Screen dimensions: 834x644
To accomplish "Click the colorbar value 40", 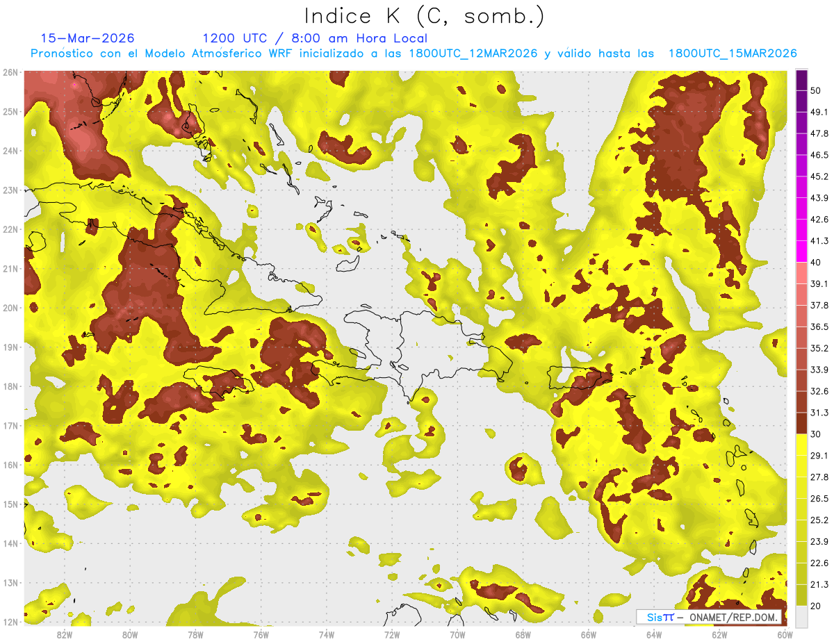I will [815, 263].
